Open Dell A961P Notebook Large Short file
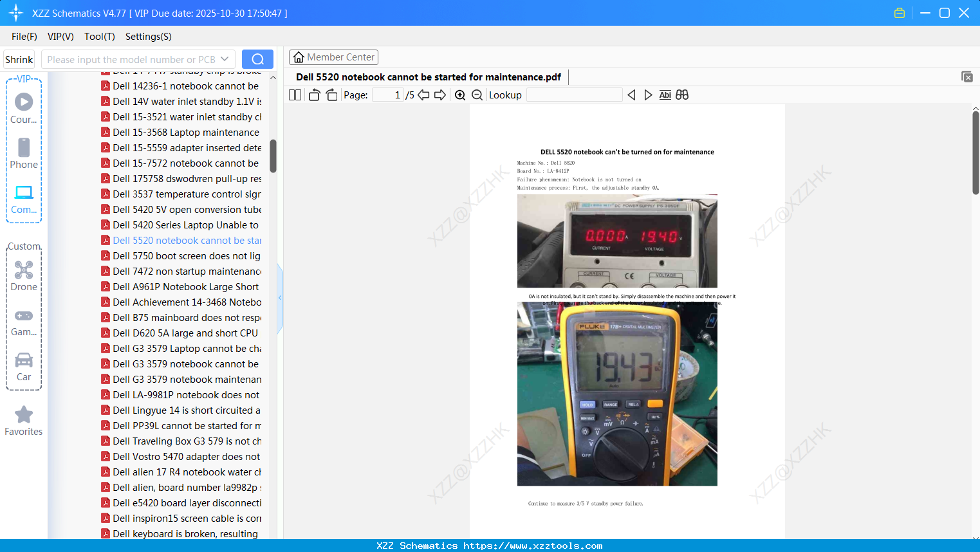Image resolution: width=980 pixels, height=552 pixels. click(181, 287)
